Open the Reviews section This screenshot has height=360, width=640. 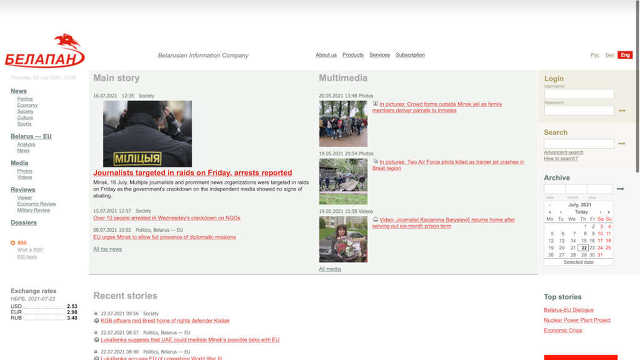point(23,190)
